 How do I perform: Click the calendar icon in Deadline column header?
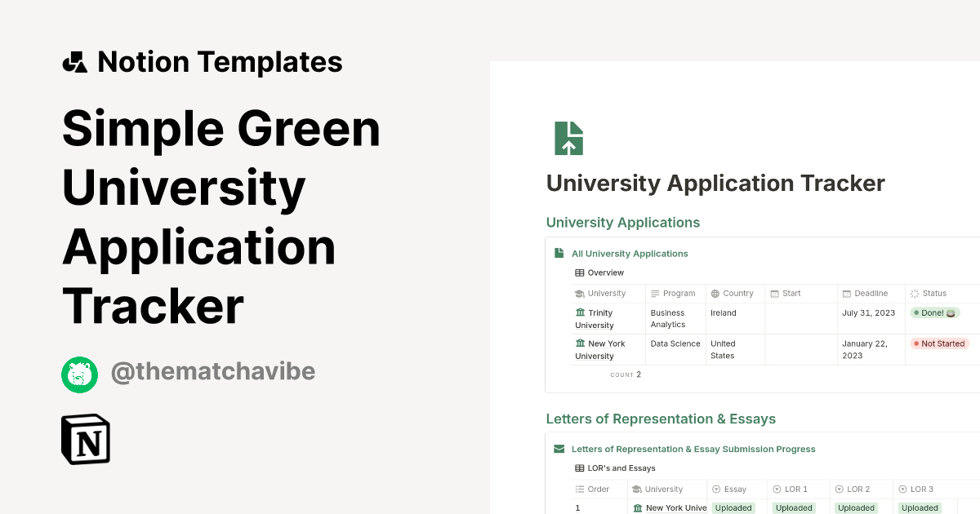[847, 294]
